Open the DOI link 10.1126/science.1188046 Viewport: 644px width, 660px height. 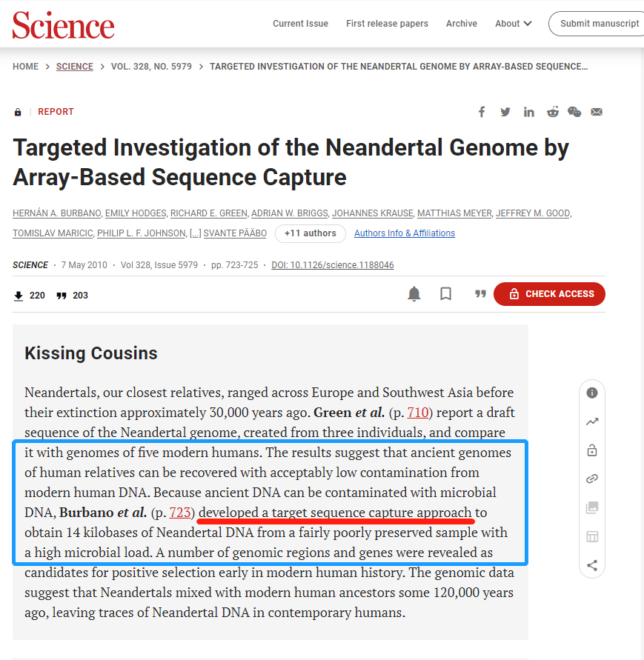[333, 265]
